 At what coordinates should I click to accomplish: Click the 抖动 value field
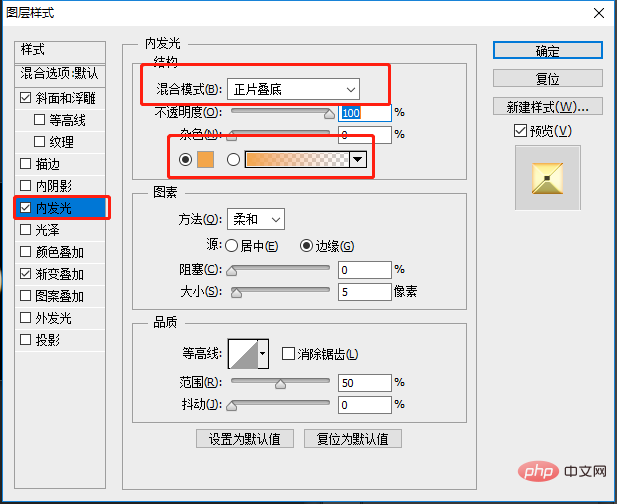click(365, 405)
